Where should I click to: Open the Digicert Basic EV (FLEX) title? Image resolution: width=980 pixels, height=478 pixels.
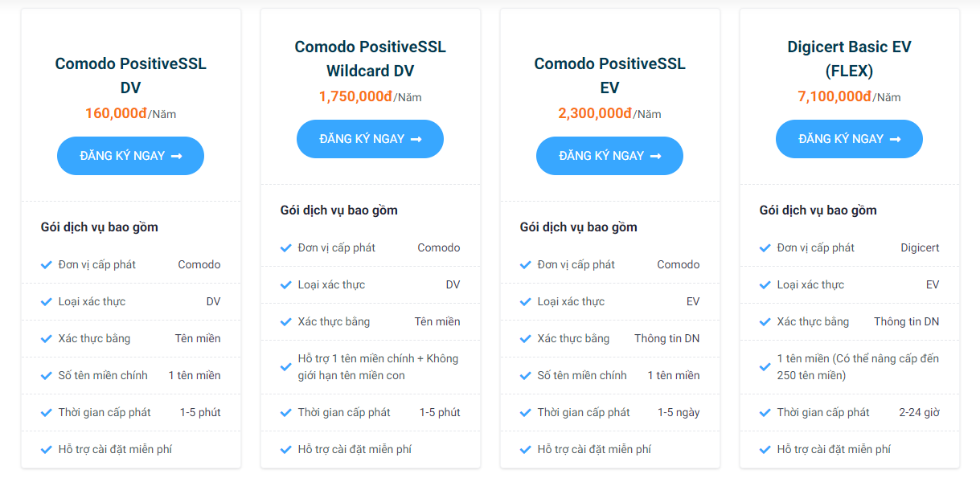850,59
